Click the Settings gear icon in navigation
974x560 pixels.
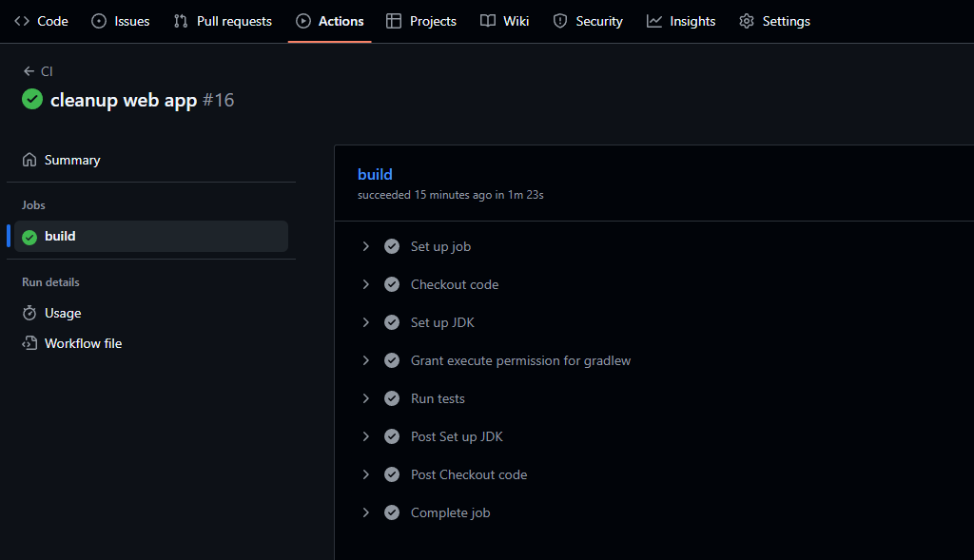[x=747, y=21]
